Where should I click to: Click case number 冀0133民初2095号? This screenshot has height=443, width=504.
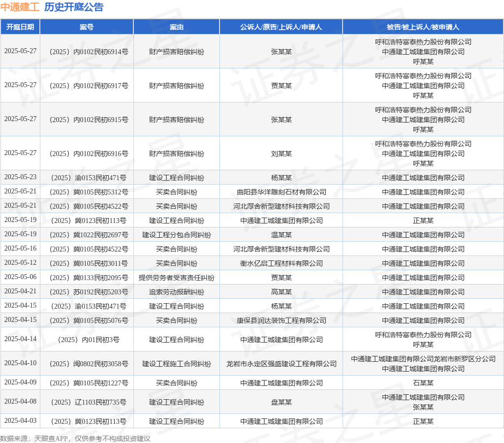(89, 278)
